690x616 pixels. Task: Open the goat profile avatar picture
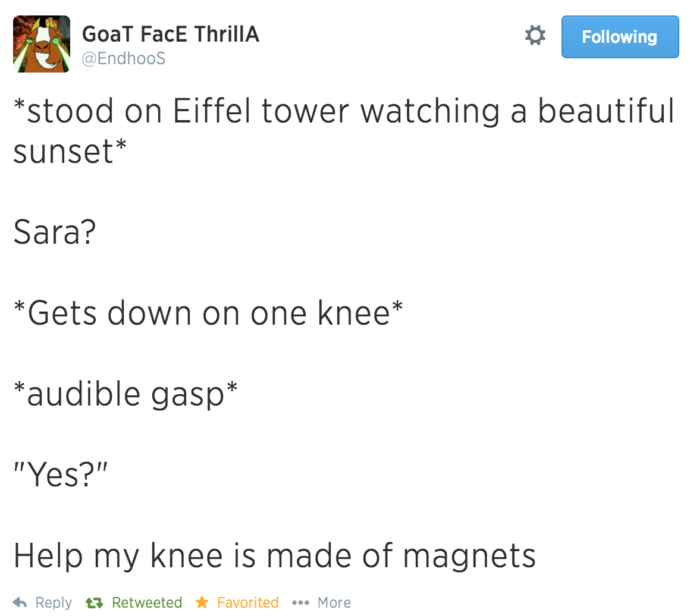[x=42, y=44]
